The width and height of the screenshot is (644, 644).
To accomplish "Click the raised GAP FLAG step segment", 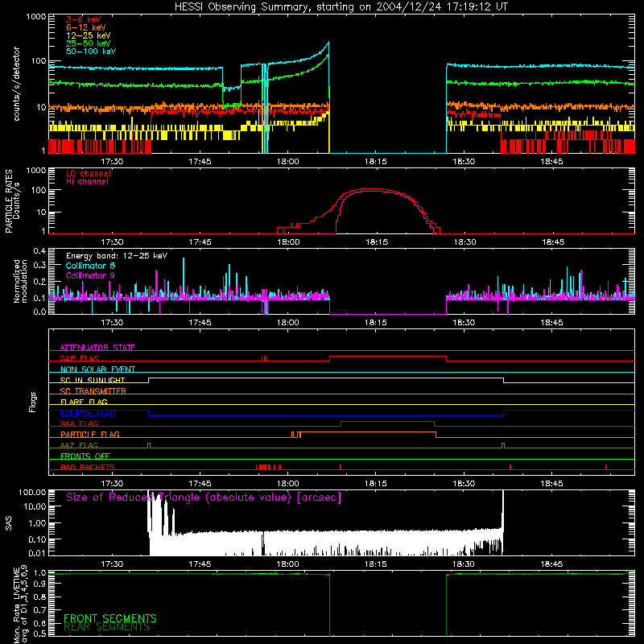I will 388,356.
